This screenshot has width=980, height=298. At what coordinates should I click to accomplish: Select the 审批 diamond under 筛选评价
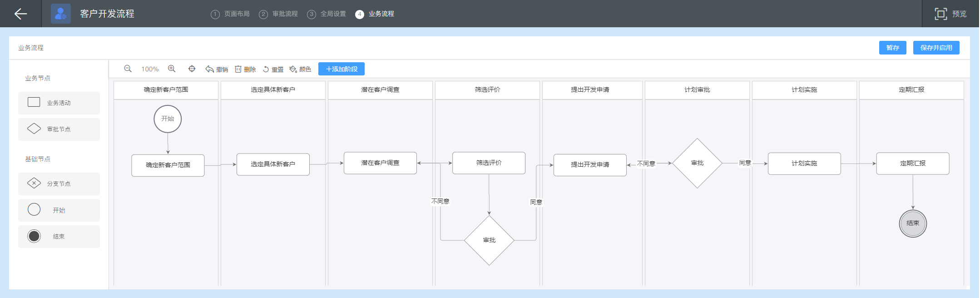(x=489, y=240)
